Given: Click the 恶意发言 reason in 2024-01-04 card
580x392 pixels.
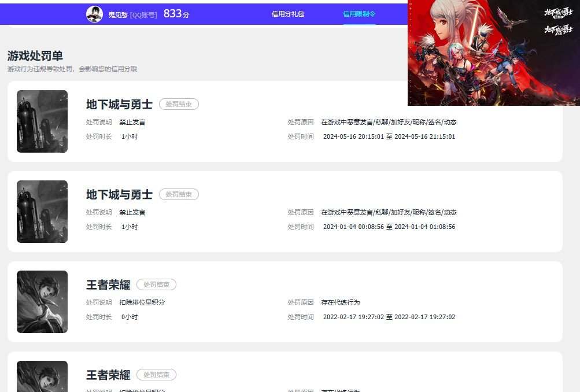Looking at the screenshot, I should [389, 212].
